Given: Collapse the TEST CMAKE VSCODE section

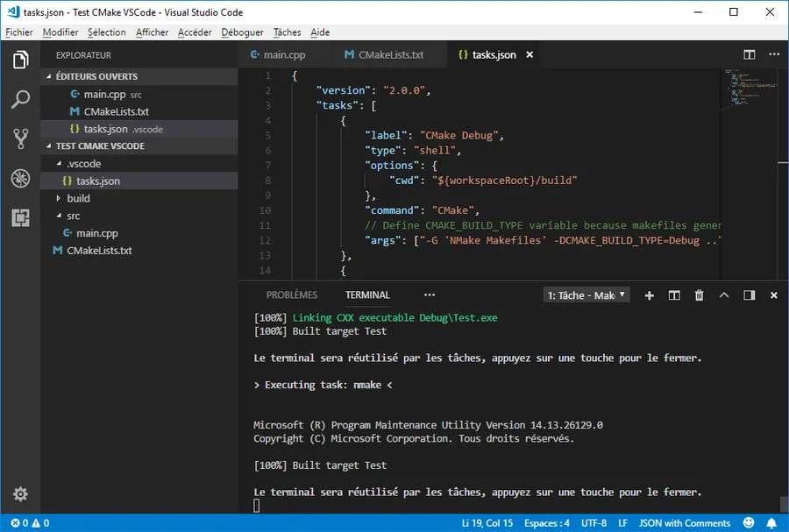Looking at the screenshot, I should [x=139, y=145].
